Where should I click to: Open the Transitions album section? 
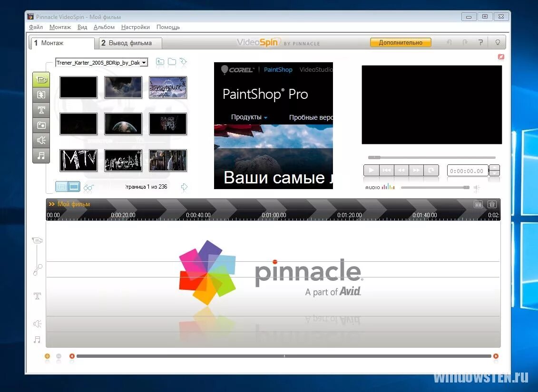[x=41, y=95]
